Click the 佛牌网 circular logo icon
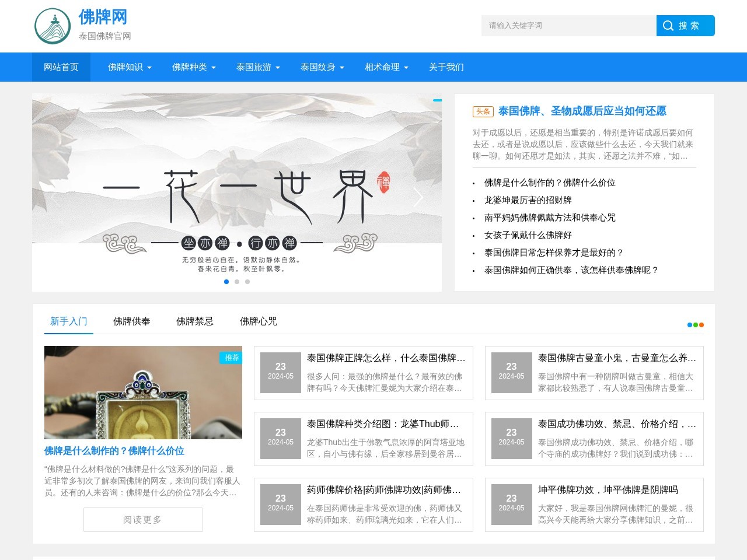Screen dimensions: 747x560 point(53,26)
